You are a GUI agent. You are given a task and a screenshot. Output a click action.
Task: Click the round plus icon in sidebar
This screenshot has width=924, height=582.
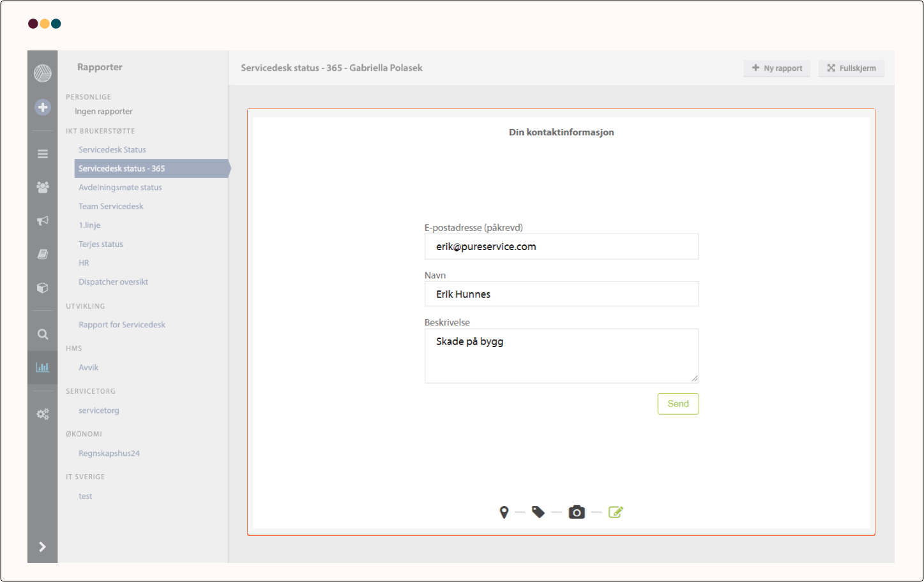[x=43, y=107]
